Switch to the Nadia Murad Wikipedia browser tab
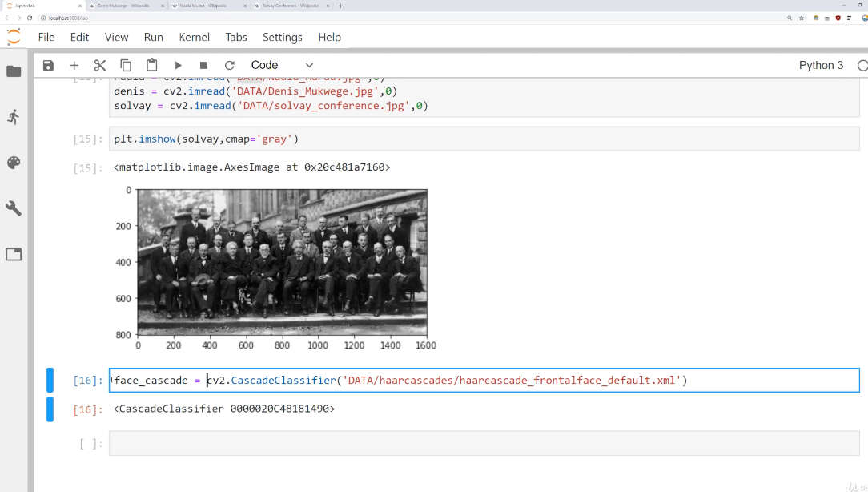The image size is (868, 492). click(203, 6)
